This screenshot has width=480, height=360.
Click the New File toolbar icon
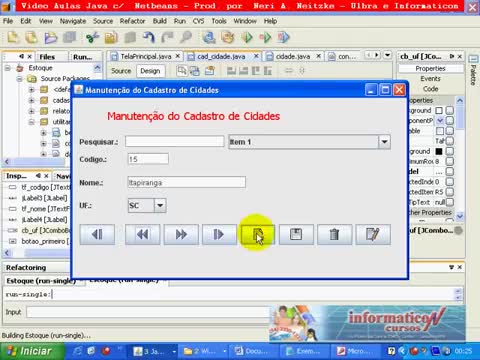coord(13,37)
